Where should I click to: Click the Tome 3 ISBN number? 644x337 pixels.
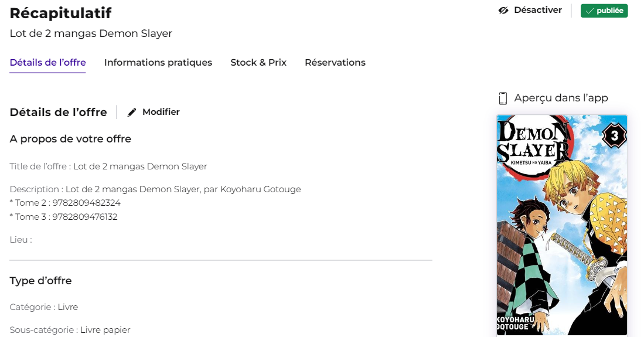[84, 217]
